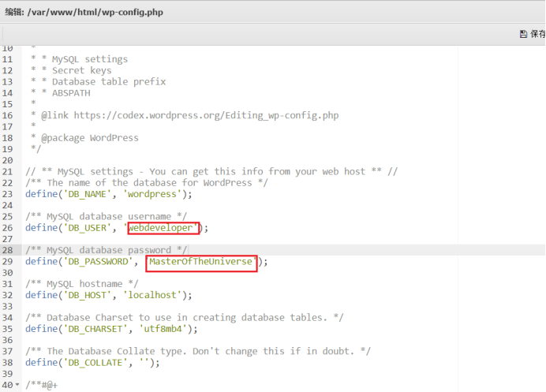Click the empty line 27 in editor
This screenshot has width=546, height=392.
[x=284, y=239]
